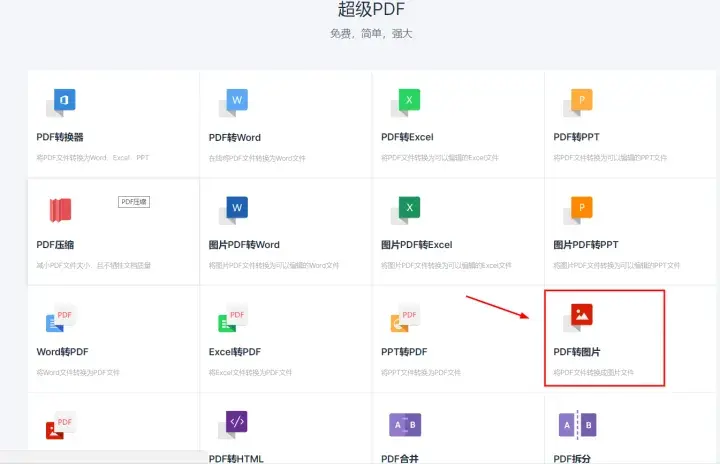Click description 将PPT文件转换为PDF文件
The image size is (720, 464).
[x=421, y=372]
